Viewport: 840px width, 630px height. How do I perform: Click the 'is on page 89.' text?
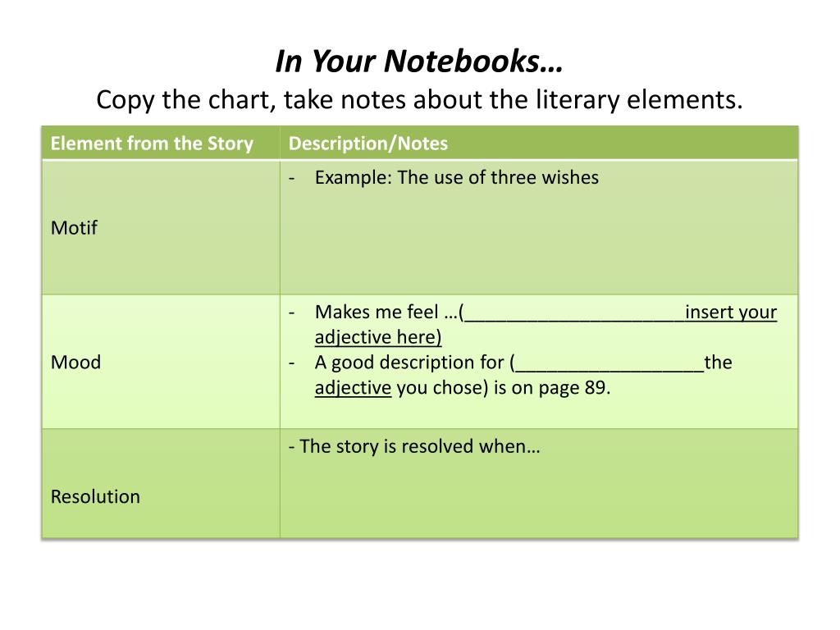552,387
